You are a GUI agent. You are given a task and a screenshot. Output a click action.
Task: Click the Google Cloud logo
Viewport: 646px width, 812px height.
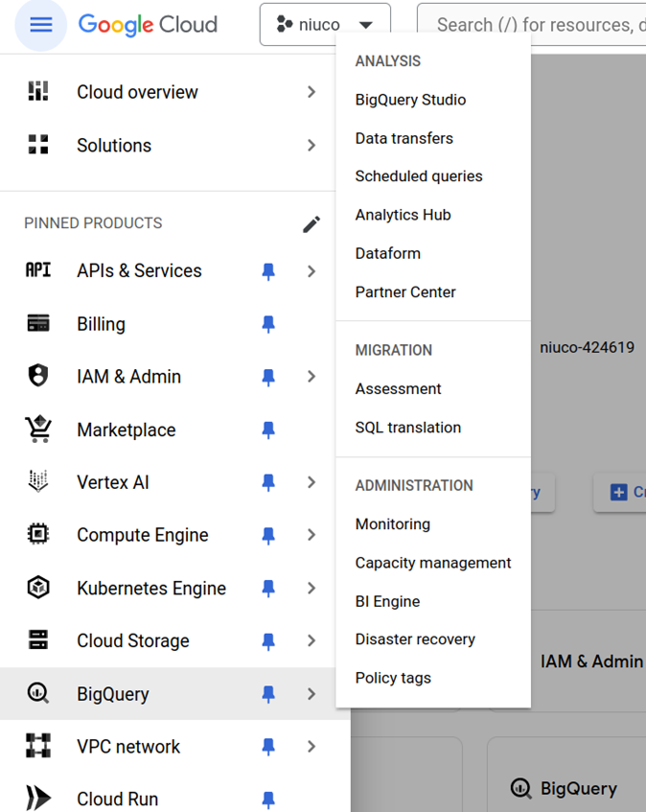pos(148,25)
